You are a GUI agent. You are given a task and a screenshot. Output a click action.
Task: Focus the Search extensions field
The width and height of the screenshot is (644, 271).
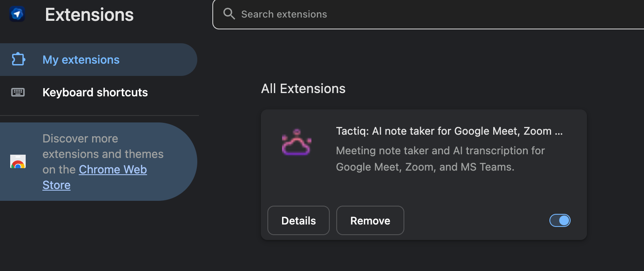(408, 14)
